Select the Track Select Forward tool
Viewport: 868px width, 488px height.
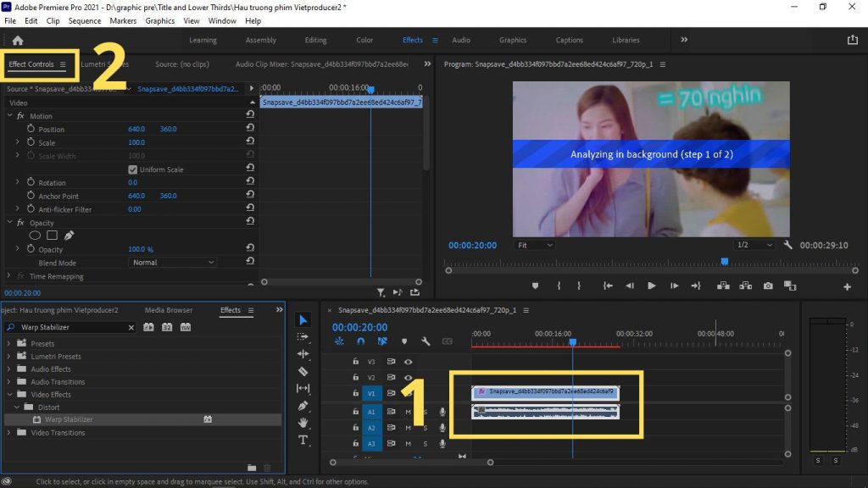[303, 337]
